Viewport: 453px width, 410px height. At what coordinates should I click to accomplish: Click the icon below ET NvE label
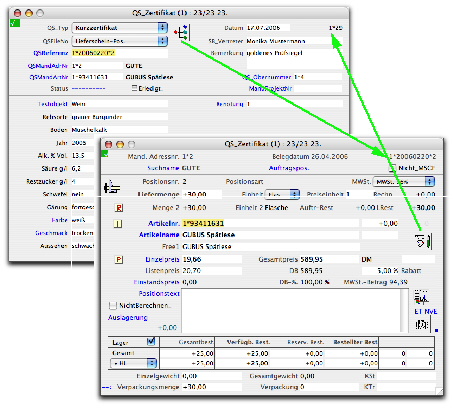click(422, 324)
